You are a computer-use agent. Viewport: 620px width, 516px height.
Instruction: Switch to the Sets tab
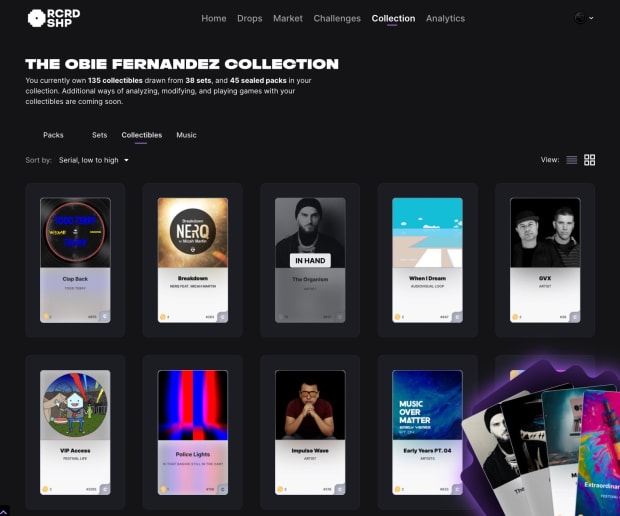[99, 135]
